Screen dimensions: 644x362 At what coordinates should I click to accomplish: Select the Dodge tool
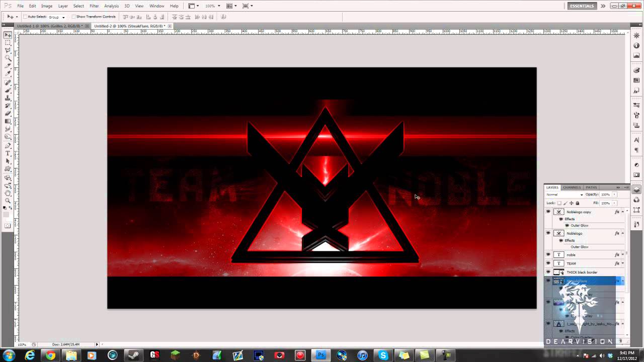[x=8, y=137]
